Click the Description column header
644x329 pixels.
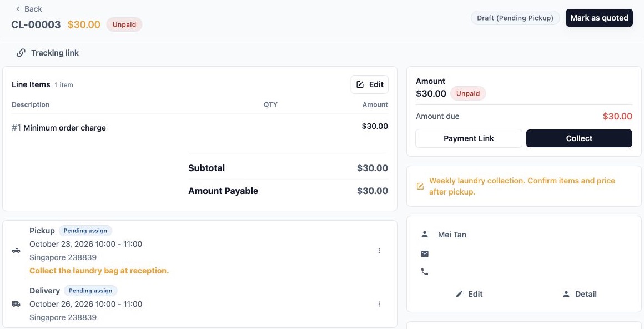(x=31, y=105)
